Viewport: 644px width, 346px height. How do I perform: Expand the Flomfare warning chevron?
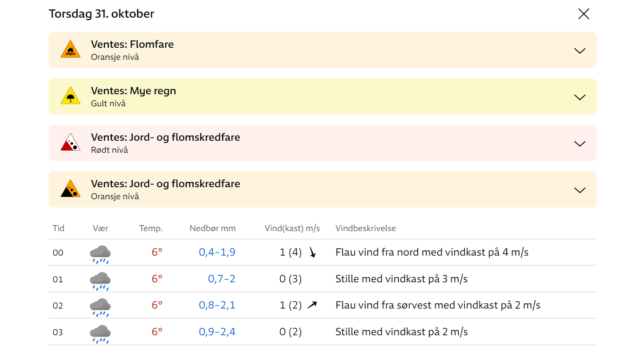[580, 50]
